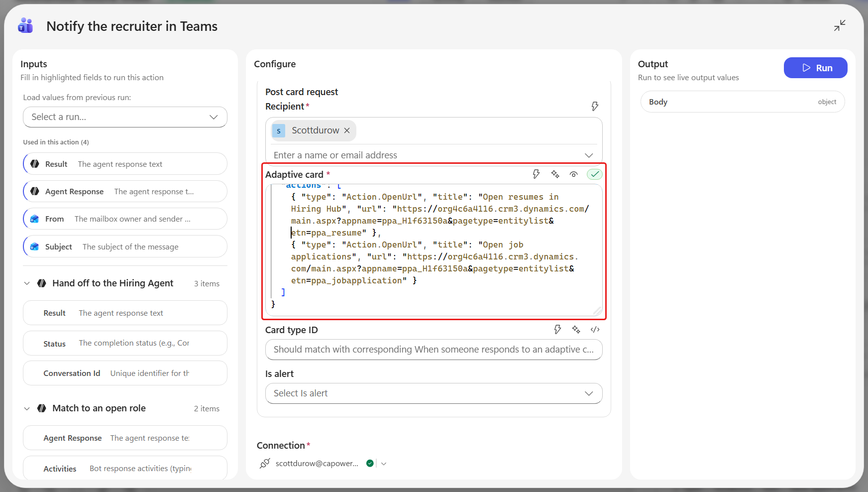Collapse the Hand off to the Hiring Agent group
This screenshot has height=492, width=868.
pos(27,283)
